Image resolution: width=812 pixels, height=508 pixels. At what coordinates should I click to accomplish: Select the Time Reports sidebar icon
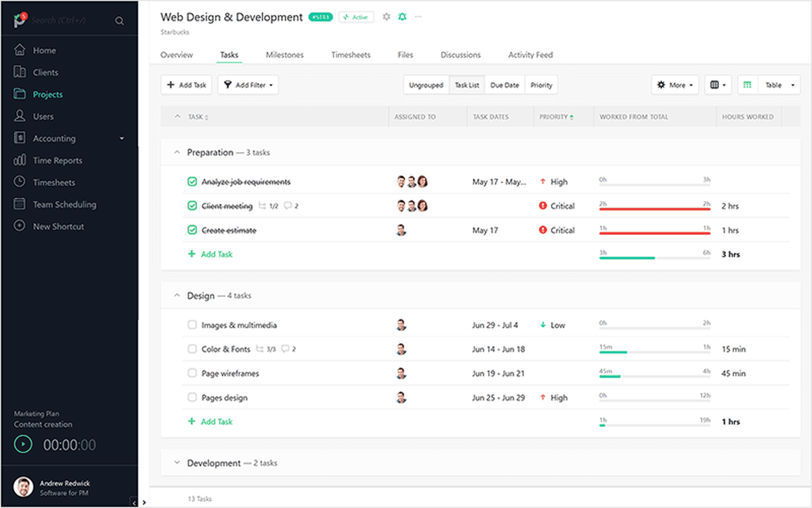(18, 160)
